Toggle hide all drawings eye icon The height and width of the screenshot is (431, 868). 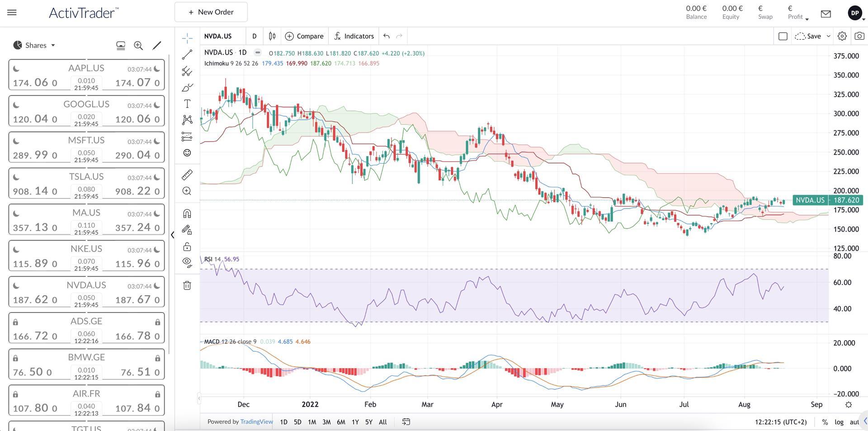[x=187, y=263]
